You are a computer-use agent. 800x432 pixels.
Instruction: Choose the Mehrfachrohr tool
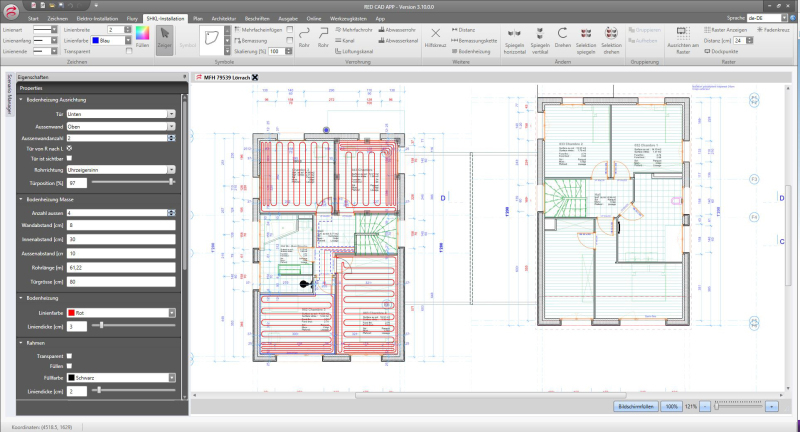click(354, 30)
